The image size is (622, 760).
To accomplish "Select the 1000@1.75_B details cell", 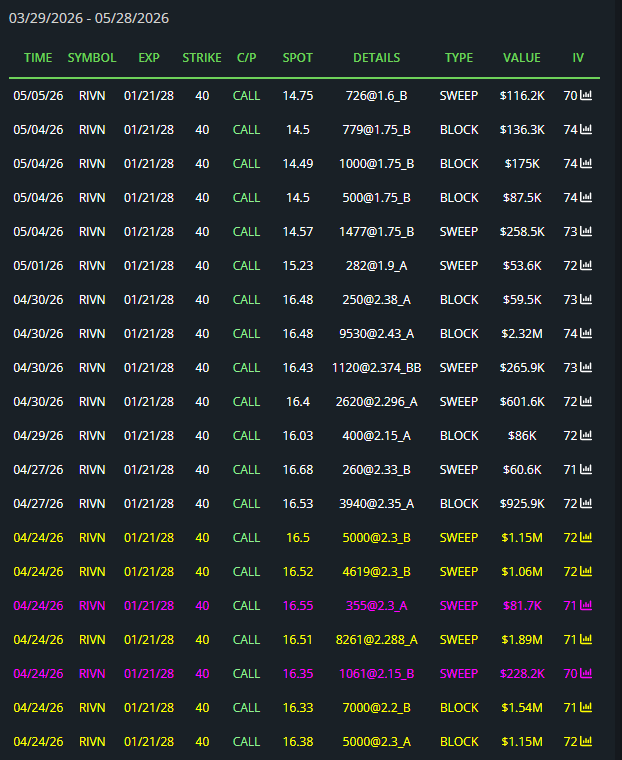I will (x=376, y=163).
